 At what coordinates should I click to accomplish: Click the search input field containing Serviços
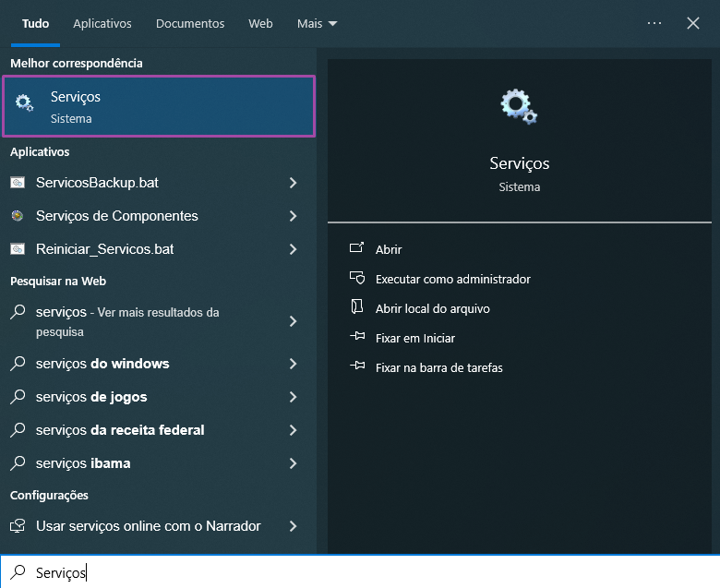pos(360,572)
